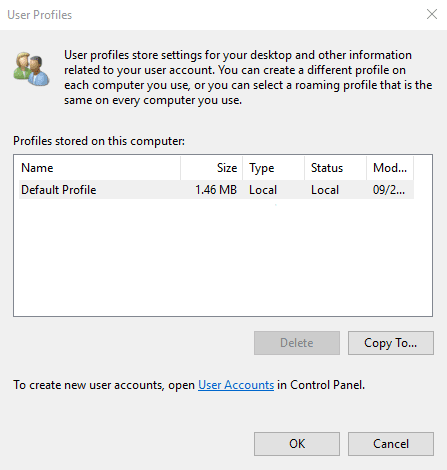Open the Copy To... dialog
Image resolution: width=447 pixels, height=470 pixels.
[391, 343]
